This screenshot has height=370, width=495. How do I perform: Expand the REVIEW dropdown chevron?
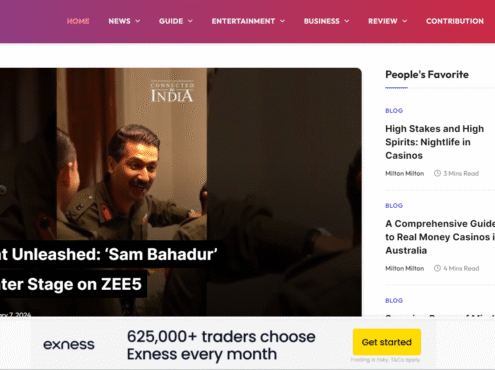pos(405,21)
